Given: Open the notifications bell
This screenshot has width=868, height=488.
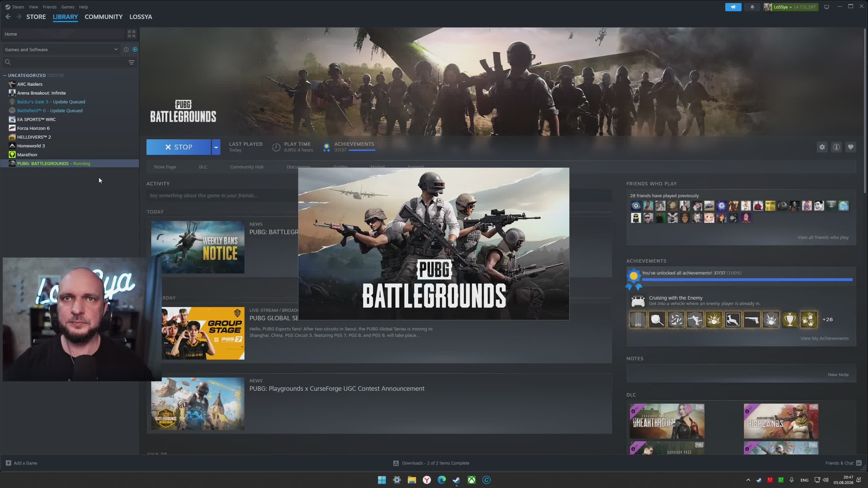Looking at the screenshot, I should click(x=752, y=7).
